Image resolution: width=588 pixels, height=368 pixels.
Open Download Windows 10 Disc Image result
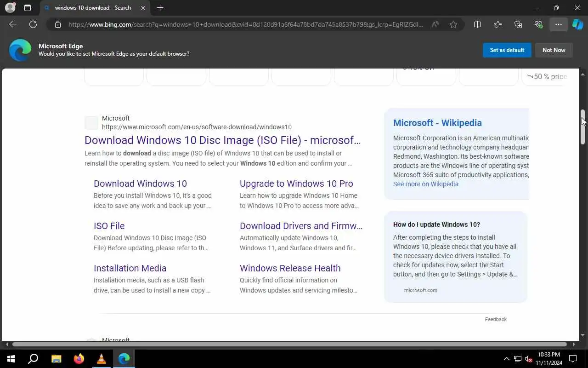click(x=223, y=140)
